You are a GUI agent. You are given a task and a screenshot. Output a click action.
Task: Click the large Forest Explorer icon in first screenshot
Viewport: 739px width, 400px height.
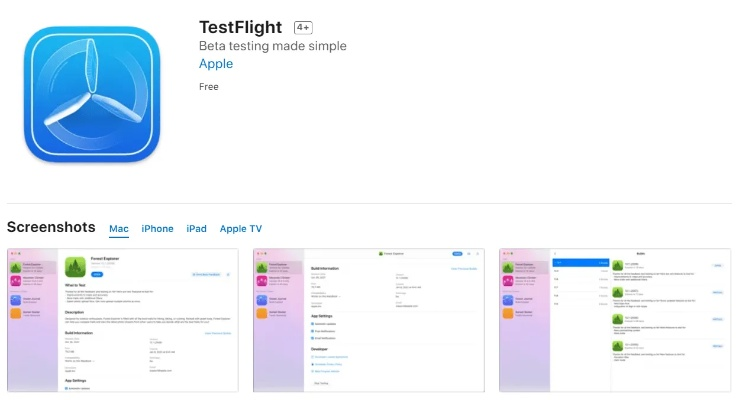click(x=77, y=266)
